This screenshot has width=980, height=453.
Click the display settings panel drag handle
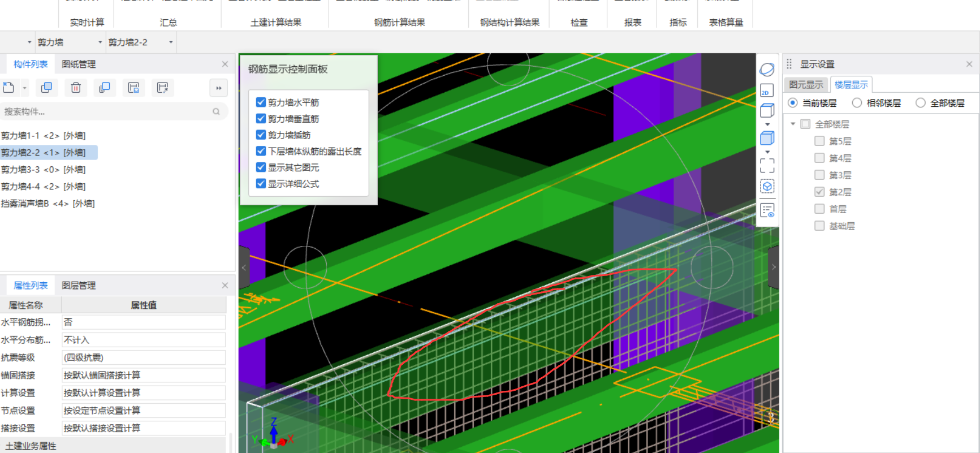[789, 64]
